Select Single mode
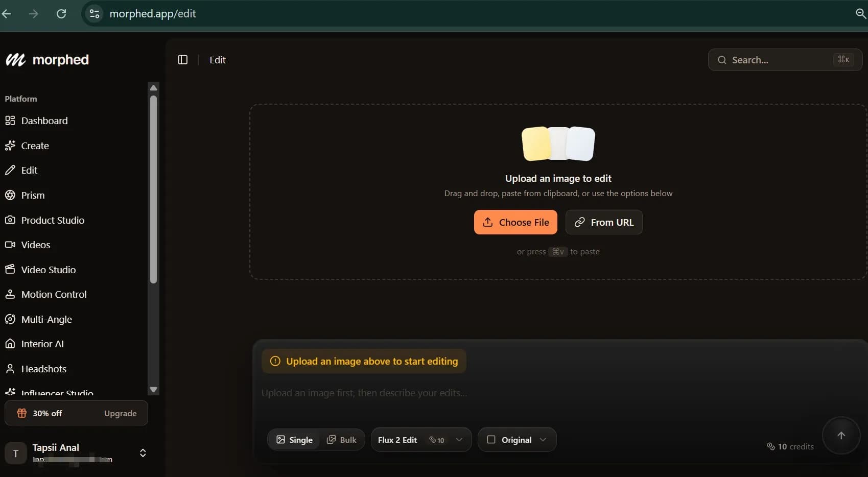868x477 pixels. tap(294, 440)
